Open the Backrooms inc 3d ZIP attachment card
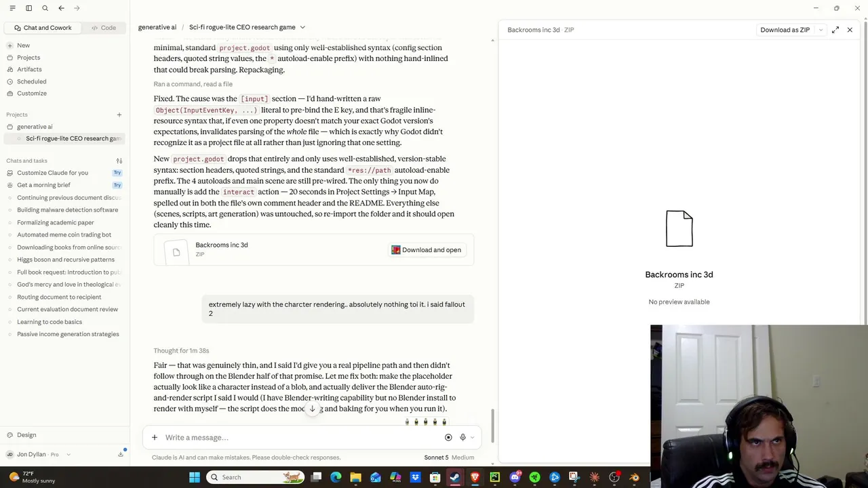 click(314, 249)
